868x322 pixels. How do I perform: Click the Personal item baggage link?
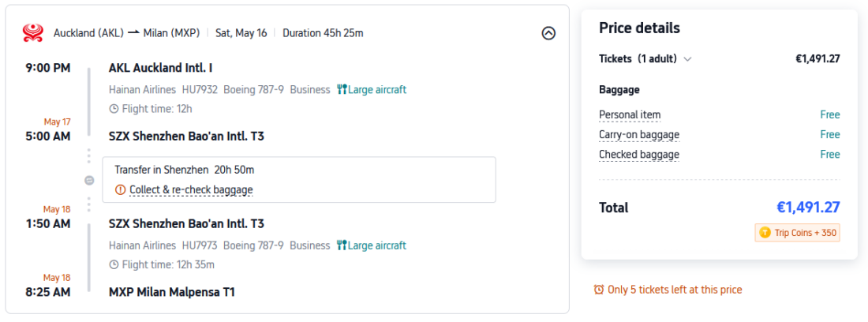630,115
